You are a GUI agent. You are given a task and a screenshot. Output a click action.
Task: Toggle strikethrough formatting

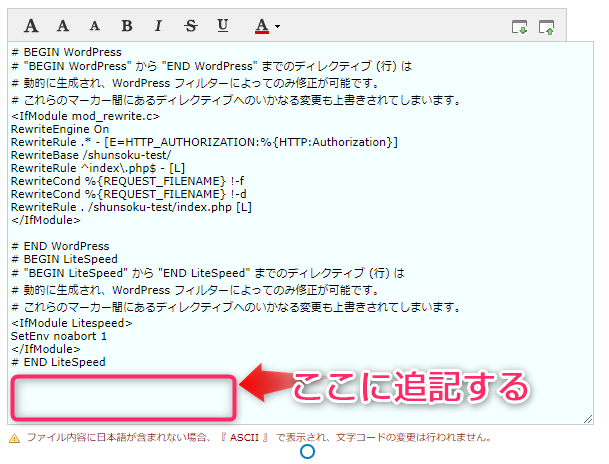191,25
